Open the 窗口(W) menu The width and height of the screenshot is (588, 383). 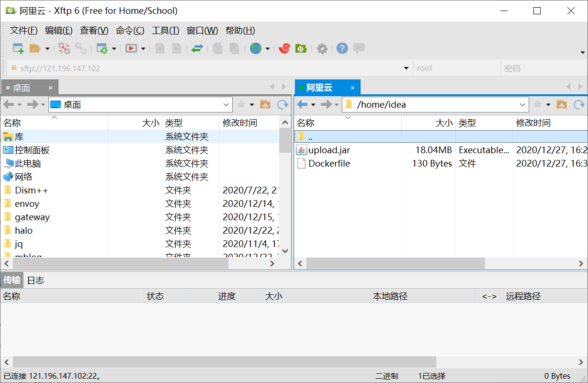[x=203, y=31]
